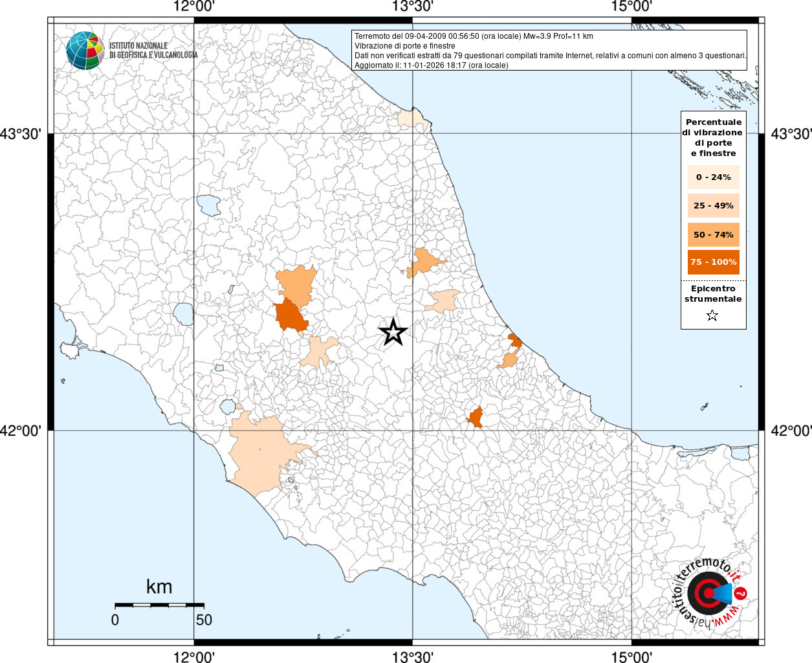The image size is (812, 663).
Task: Click the epicenter star on the map
Action: [x=393, y=332]
